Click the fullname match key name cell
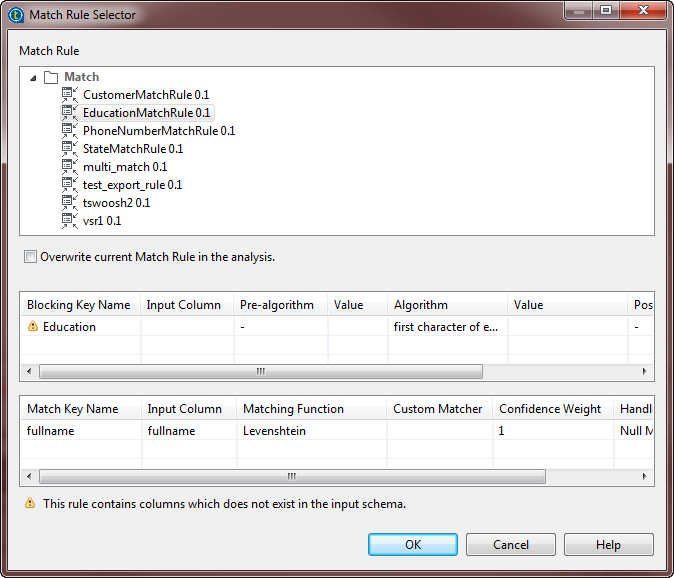The height and width of the screenshot is (578, 674). (x=81, y=431)
